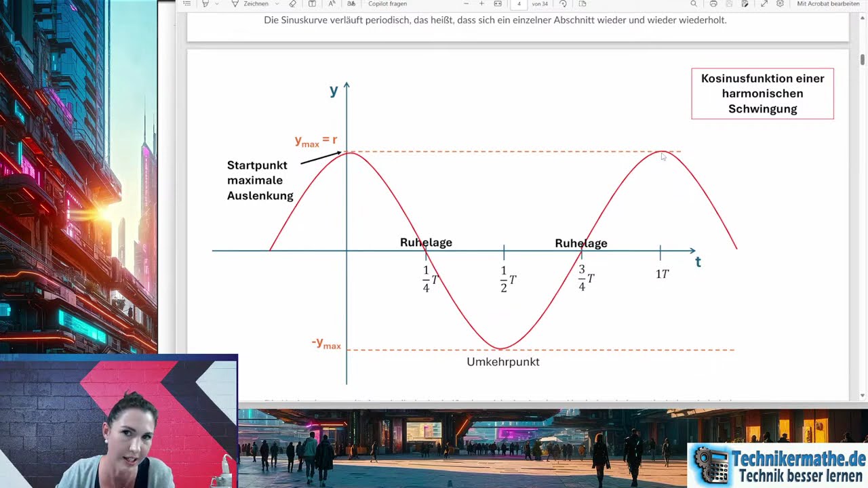Select the eraser tool icon
Viewport: 868px width, 488px height.
[293, 4]
